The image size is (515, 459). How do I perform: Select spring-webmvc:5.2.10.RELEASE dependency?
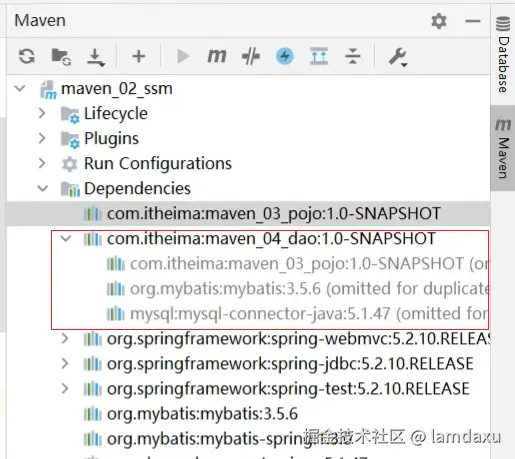(298, 339)
